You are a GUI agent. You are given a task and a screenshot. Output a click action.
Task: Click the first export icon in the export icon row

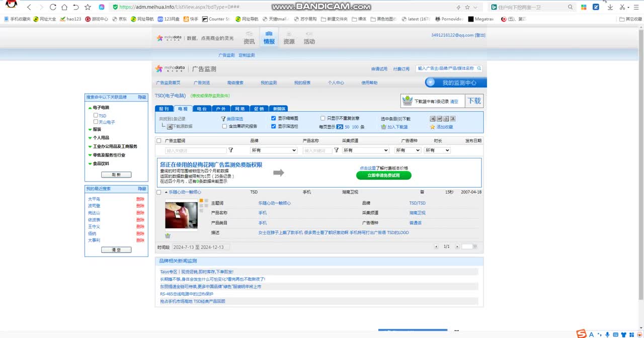pyautogui.click(x=433, y=119)
